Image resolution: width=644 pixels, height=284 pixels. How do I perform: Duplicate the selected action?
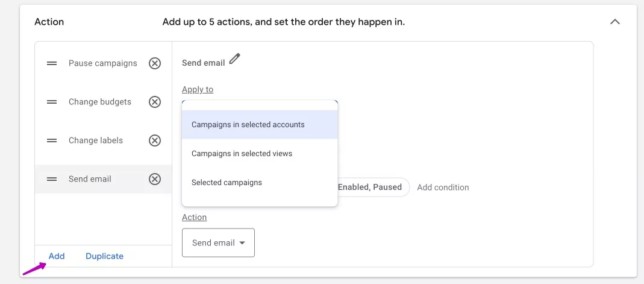tap(104, 256)
